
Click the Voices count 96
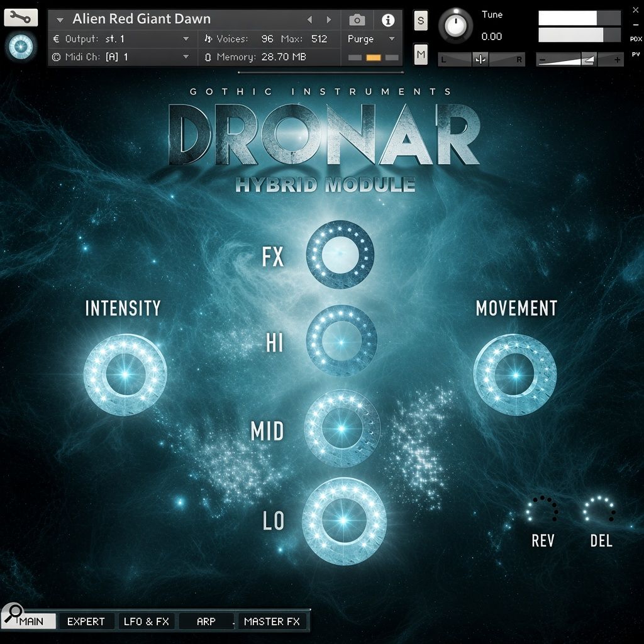(x=267, y=39)
